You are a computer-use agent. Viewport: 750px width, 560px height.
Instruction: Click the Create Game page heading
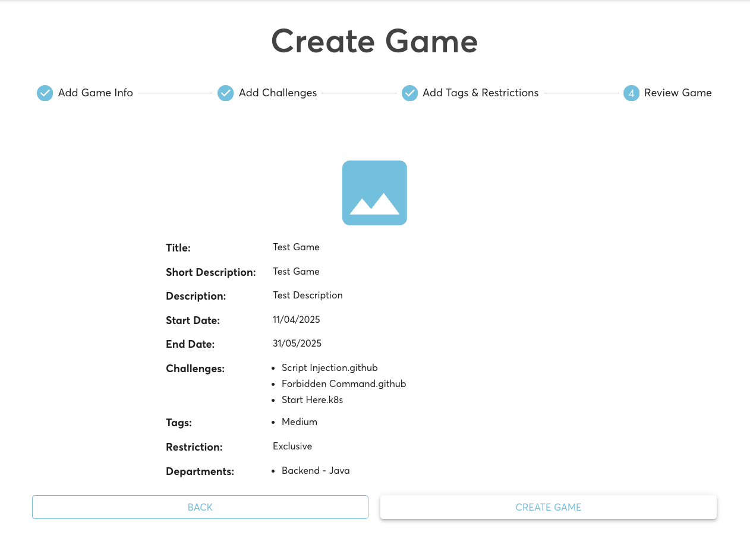point(374,41)
